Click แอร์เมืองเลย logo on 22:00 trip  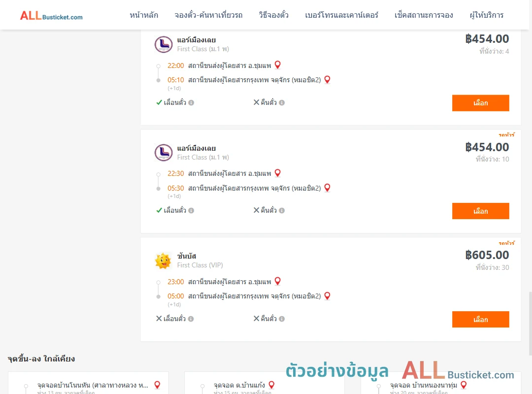164,44
